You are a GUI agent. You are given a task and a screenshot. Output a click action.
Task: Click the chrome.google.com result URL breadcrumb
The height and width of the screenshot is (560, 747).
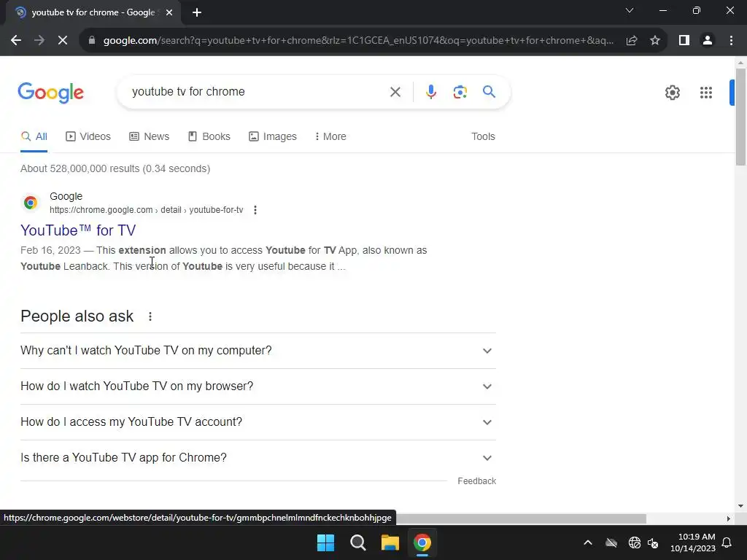coord(146,210)
